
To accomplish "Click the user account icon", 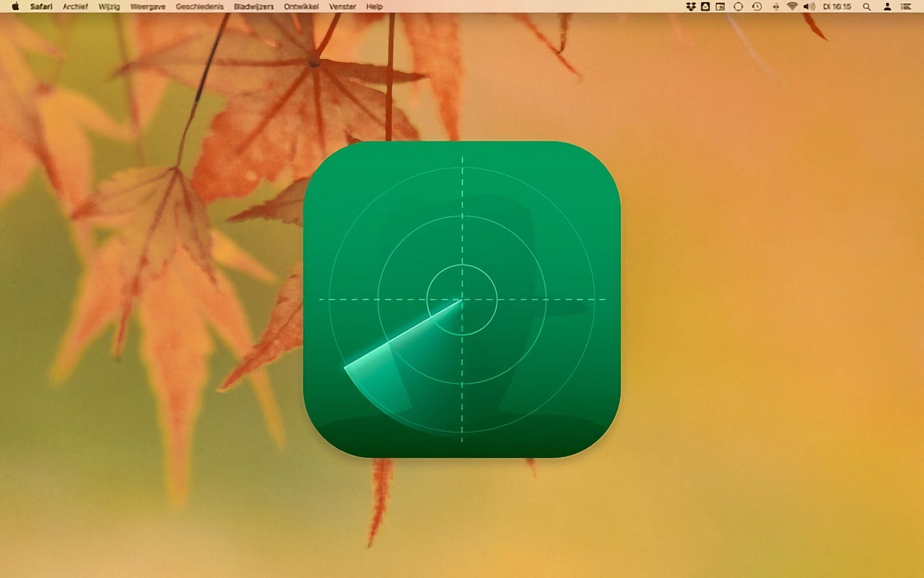I will click(x=887, y=6).
